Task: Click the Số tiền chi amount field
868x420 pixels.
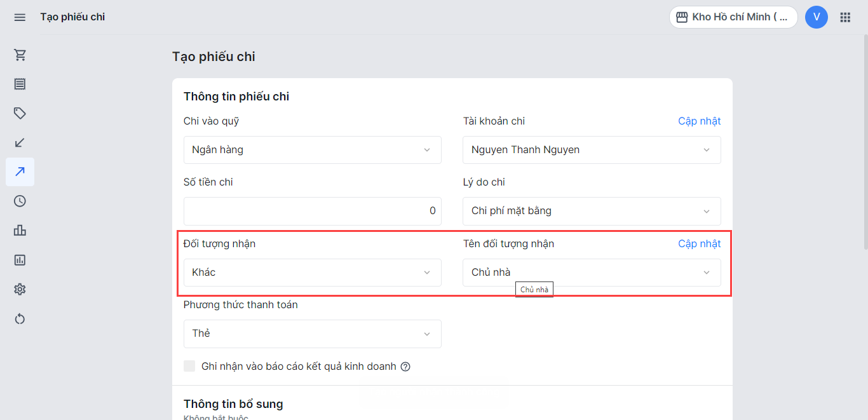Action: click(312, 211)
